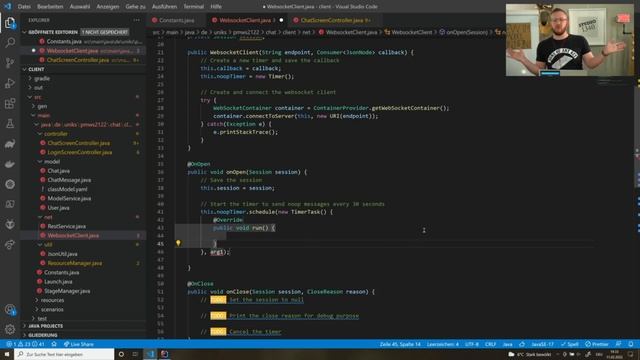Click the Live Share button in status bar
The image size is (640, 360).
pyautogui.click(x=79, y=344)
